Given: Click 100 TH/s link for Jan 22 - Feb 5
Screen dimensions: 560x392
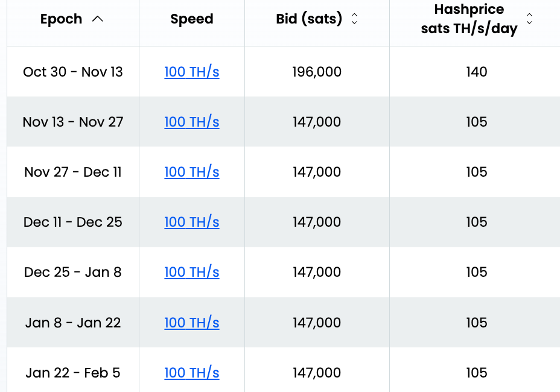Looking at the screenshot, I should coord(191,373).
